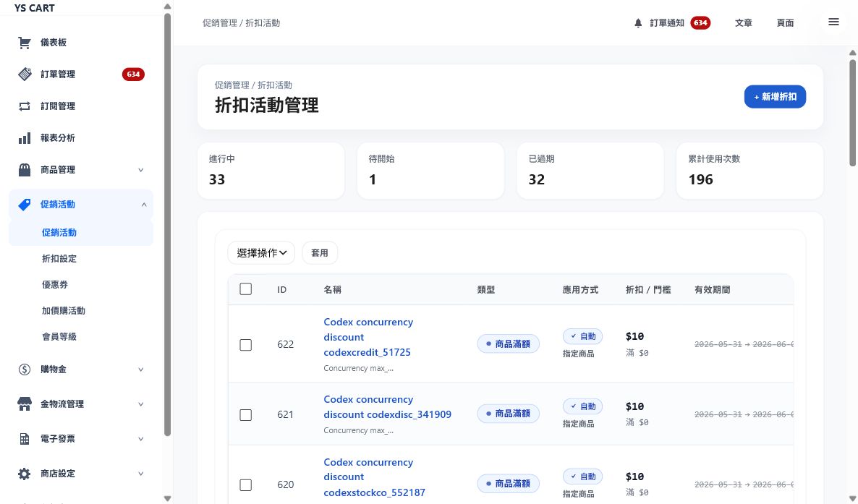
Task: Click the promotion price-tag icon
Action: point(25,205)
